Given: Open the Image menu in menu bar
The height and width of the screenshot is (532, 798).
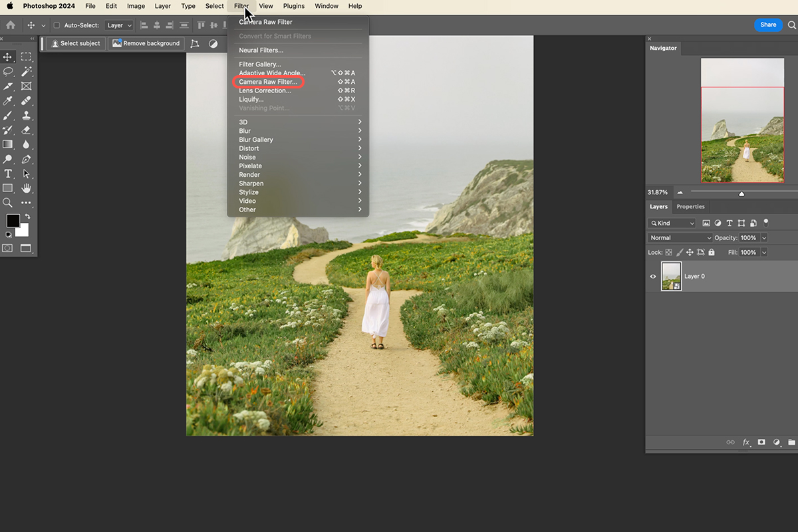Looking at the screenshot, I should coord(136,6).
